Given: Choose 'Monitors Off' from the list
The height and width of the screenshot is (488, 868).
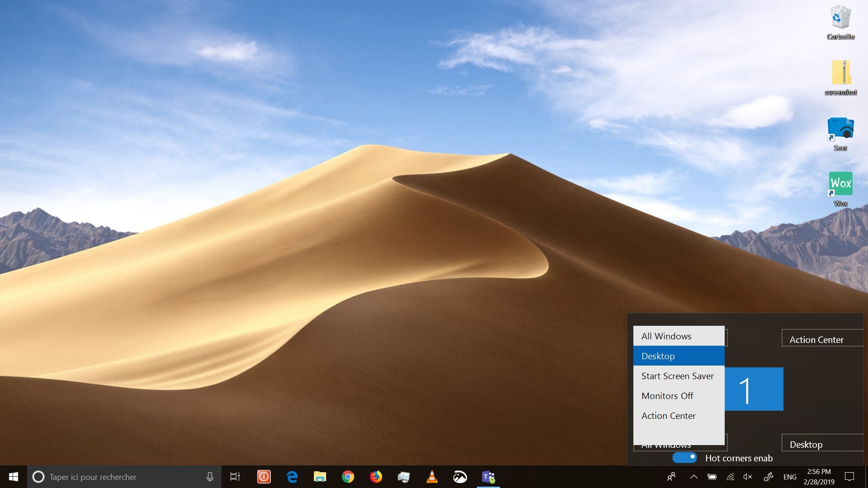Looking at the screenshot, I should point(679,396).
